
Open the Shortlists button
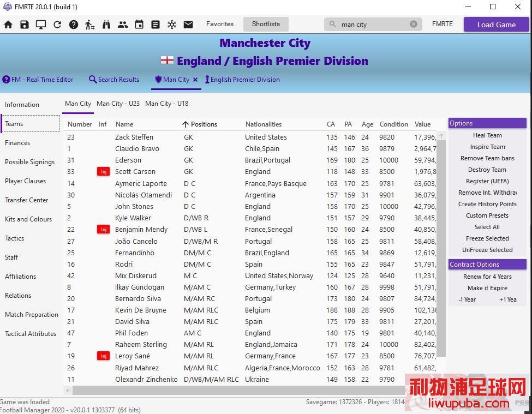click(x=266, y=24)
